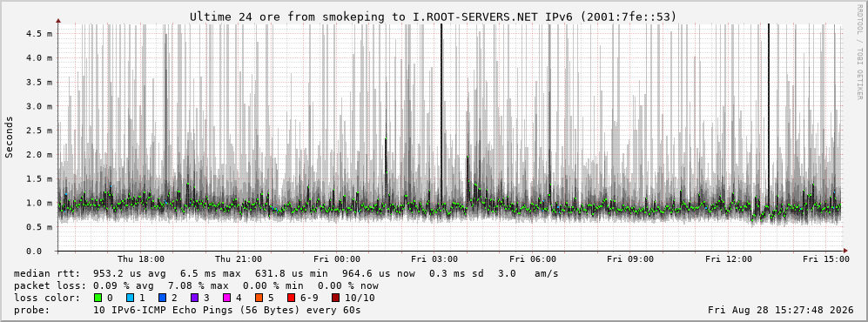
Task: Click the green loss color 0 swatch
Action: click(x=98, y=299)
